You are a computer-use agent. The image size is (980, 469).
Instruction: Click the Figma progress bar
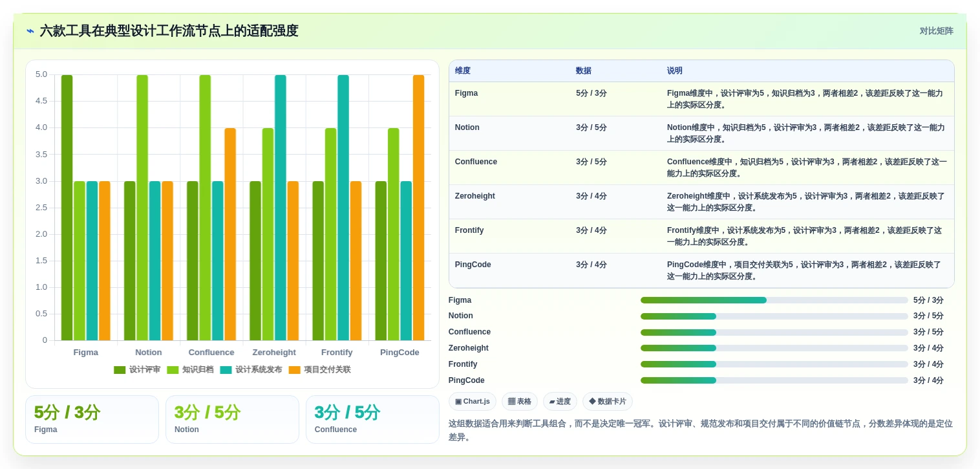click(x=774, y=300)
